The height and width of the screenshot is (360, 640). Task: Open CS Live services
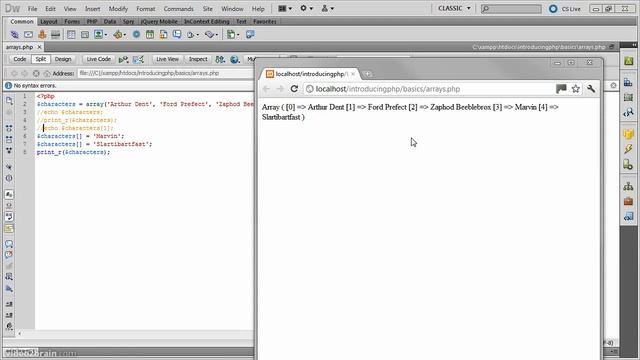[564, 9]
